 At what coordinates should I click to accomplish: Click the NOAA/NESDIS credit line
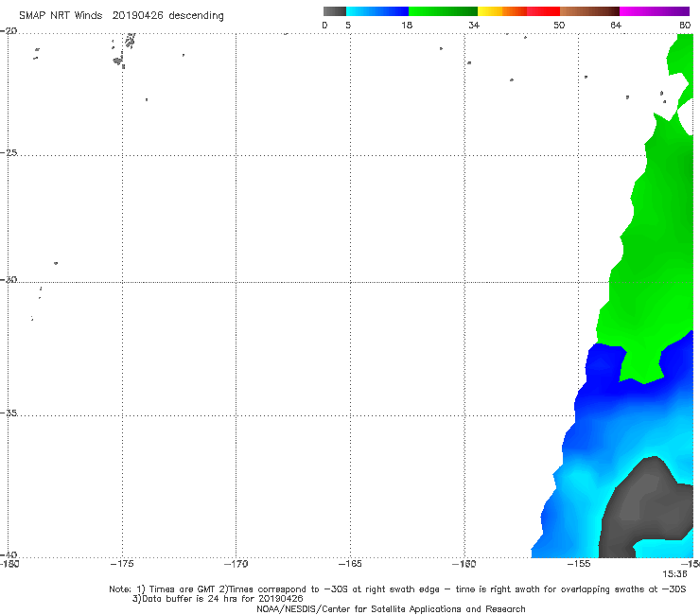[391, 608]
